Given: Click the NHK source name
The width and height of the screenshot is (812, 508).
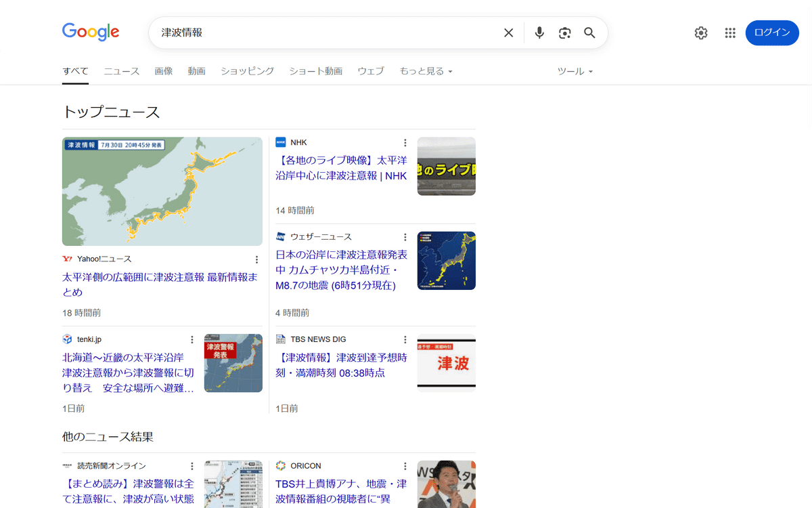Looking at the screenshot, I should pos(298,142).
